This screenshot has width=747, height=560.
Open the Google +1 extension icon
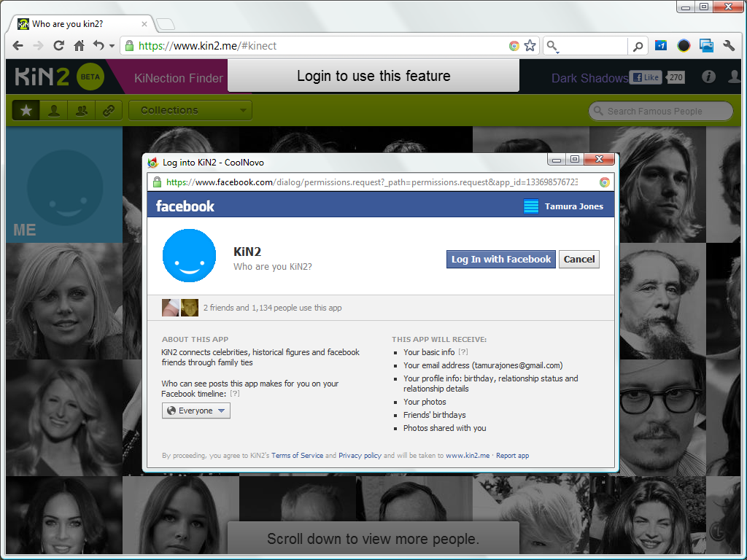coord(660,45)
